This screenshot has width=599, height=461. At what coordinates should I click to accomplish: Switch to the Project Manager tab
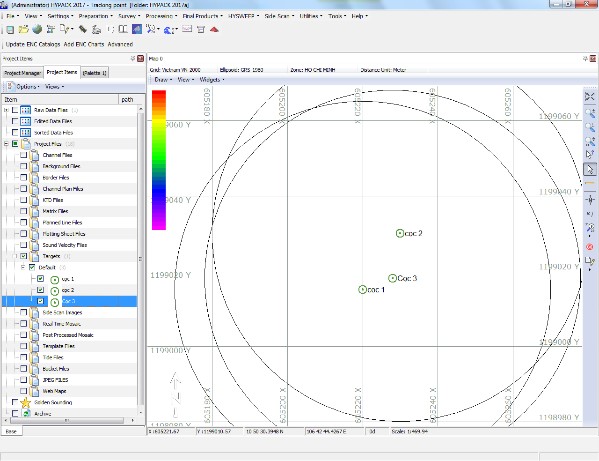click(x=23, y=73)
